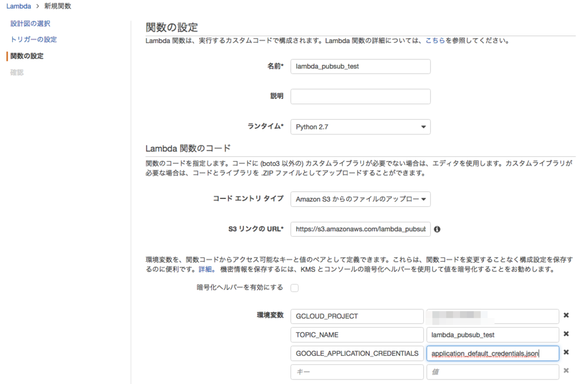Click the Lambda breadcrumb link

18,6
